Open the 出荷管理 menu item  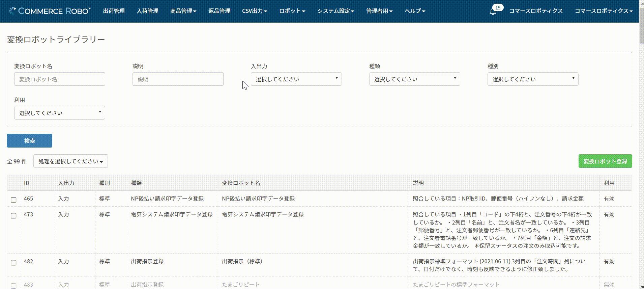pyautogui.click(x=114, y=11)
